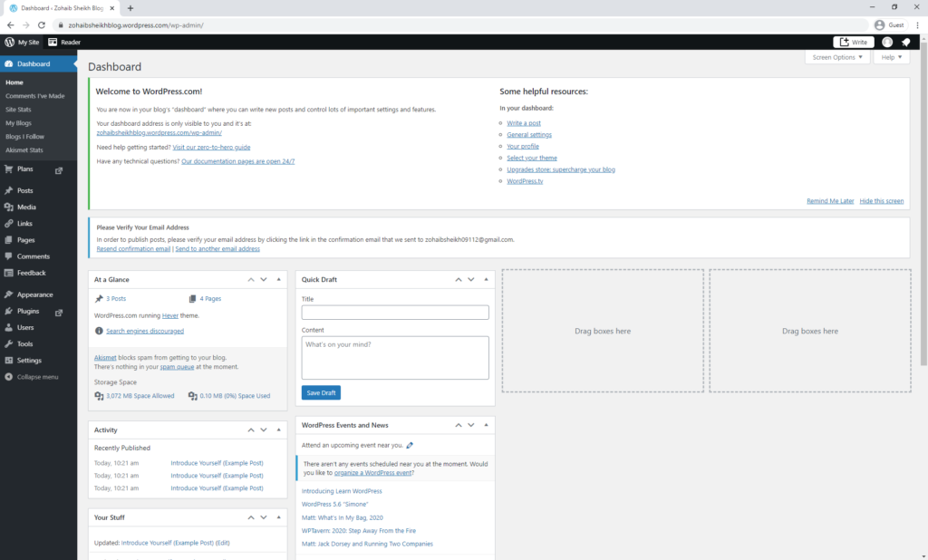
Task: Open Comments in the sidebar
Action: 34,257
